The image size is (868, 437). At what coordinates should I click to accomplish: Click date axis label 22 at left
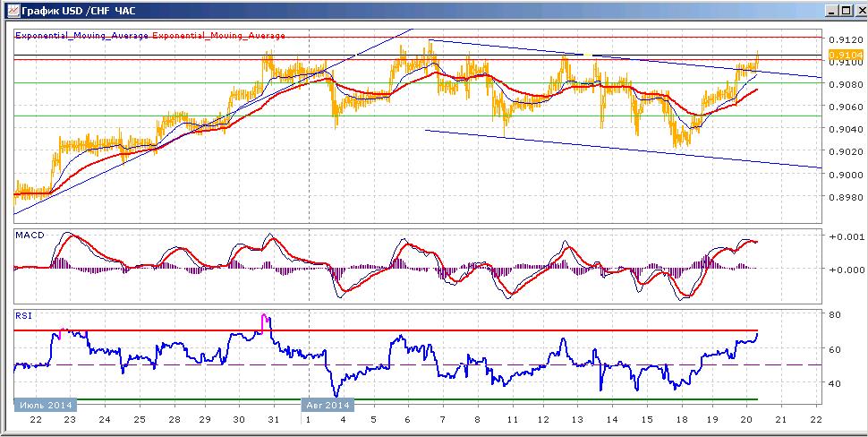click(36, 420)
